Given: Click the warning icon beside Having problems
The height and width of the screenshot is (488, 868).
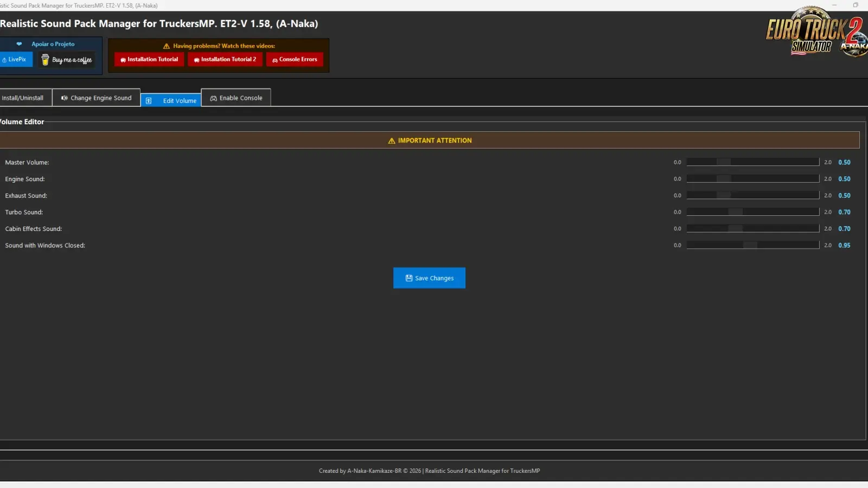Looking at the screenshot, I should click(x=167, y=47).
